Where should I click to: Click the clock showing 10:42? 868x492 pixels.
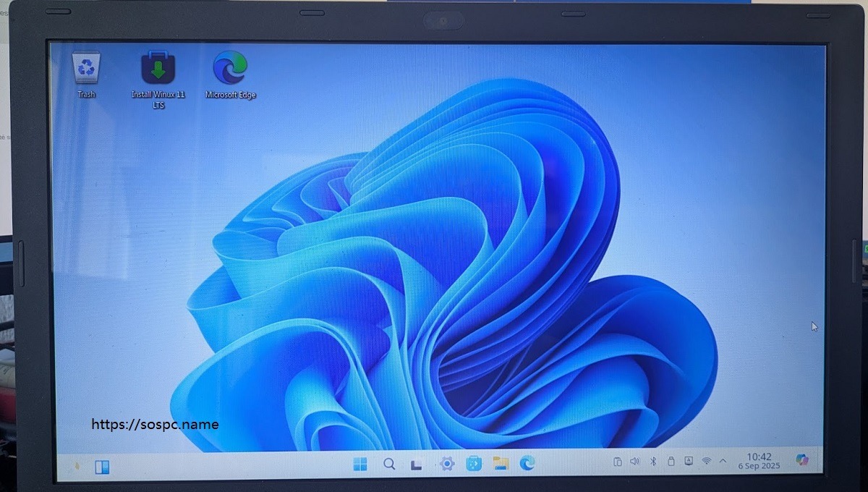coord(759,461)
